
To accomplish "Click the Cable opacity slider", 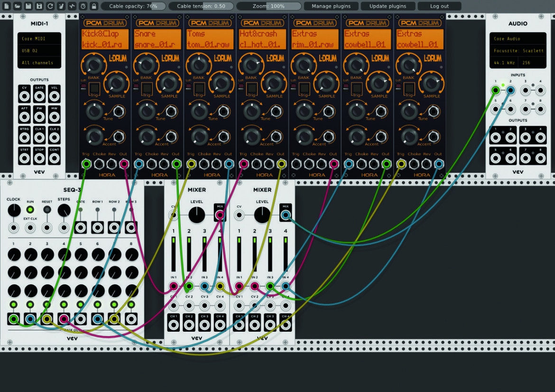I will point(133,6).
